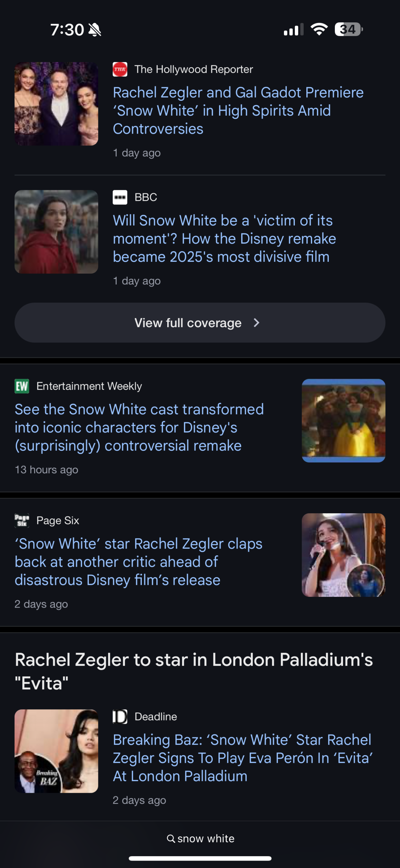This screenshot has height=868, width=400.
Task: Tap the Deadline source logo icon
Action: (x=120, y=717)
